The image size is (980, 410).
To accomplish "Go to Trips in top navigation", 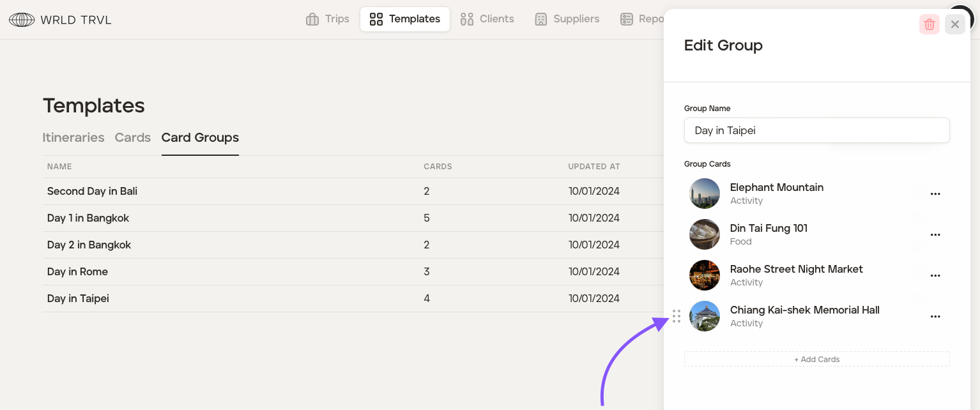I will click(x=328, y=19).
